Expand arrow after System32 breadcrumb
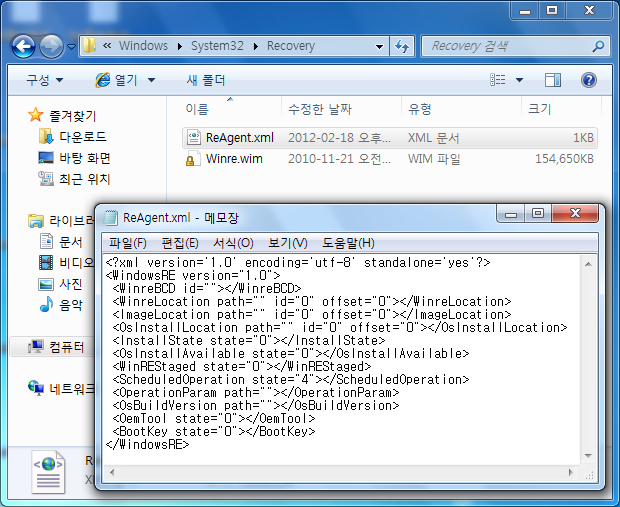620x507 pixels. pyautogui.click(x=256, y=47)
